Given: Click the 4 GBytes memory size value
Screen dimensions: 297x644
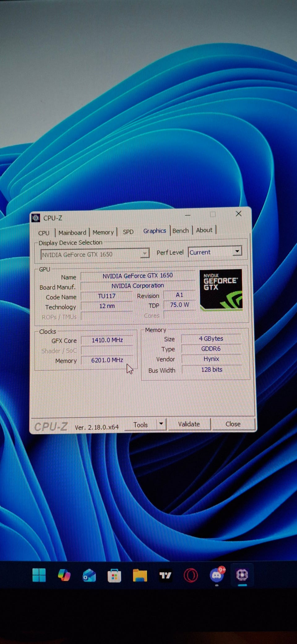Looking at the screenshot, I should [211, 339].
